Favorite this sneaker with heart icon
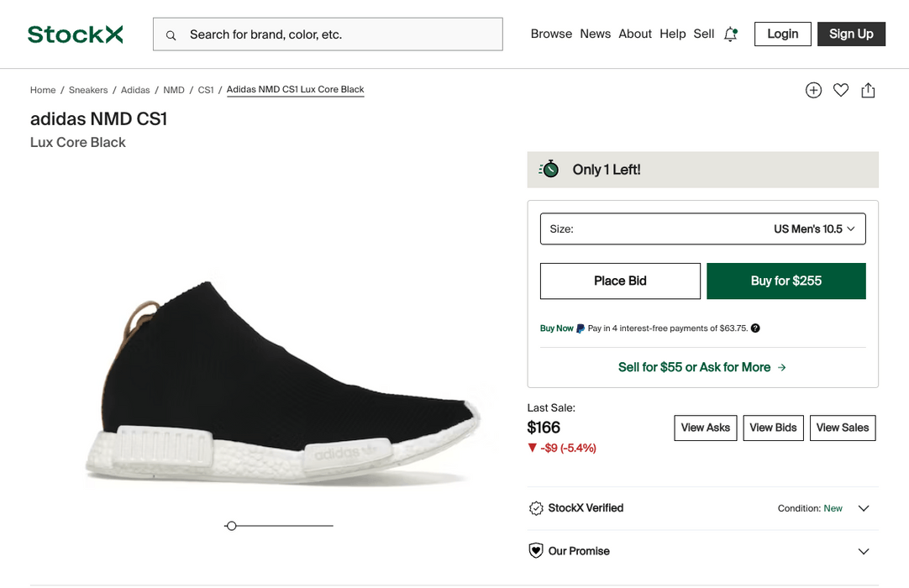Viewport: 909px width, 588px height. pos(841,91)
